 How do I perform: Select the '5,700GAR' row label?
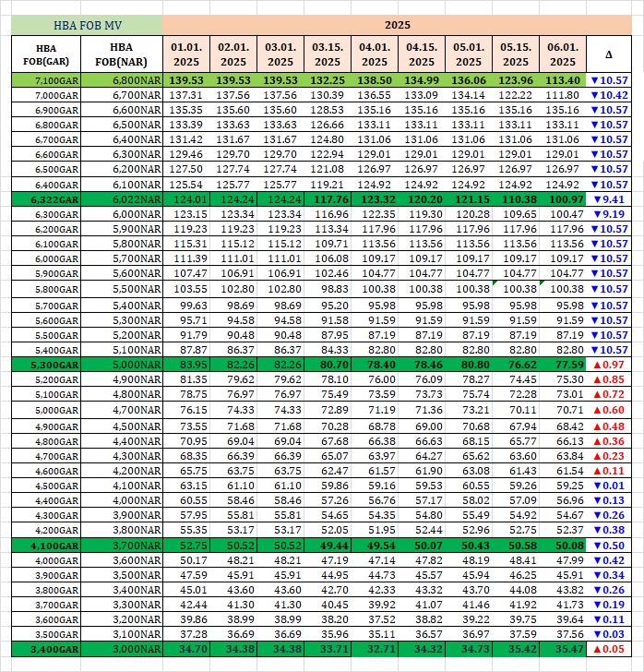click(46, 306)
